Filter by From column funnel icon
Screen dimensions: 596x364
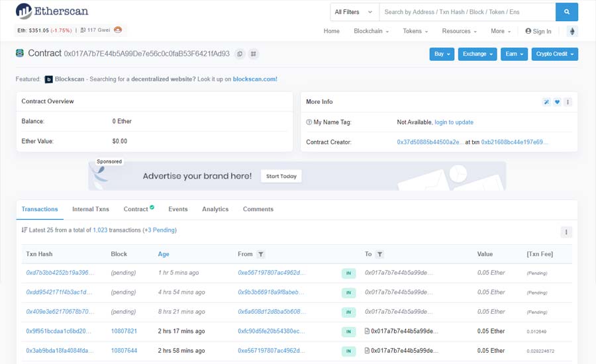(x=260, y=254)
